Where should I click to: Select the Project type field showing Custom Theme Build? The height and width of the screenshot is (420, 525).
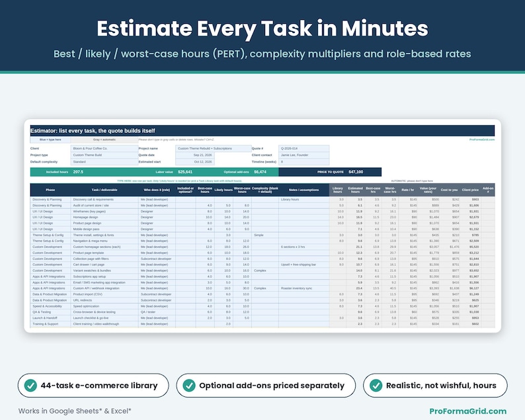pos(104,155)
